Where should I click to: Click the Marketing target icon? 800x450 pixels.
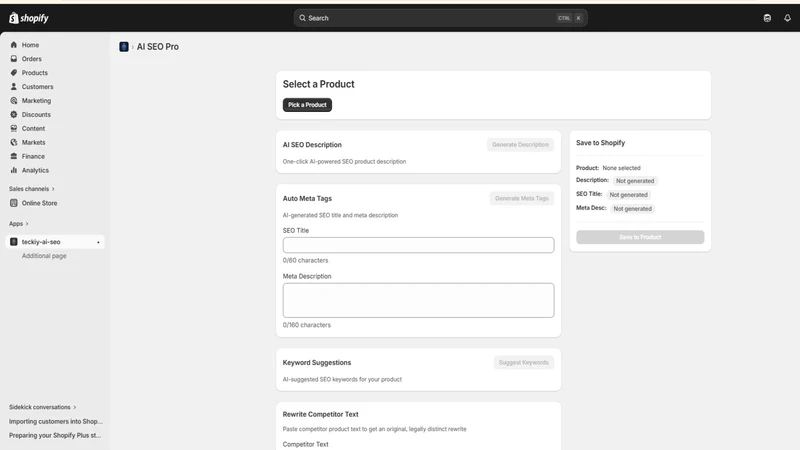tap(14, 101)
